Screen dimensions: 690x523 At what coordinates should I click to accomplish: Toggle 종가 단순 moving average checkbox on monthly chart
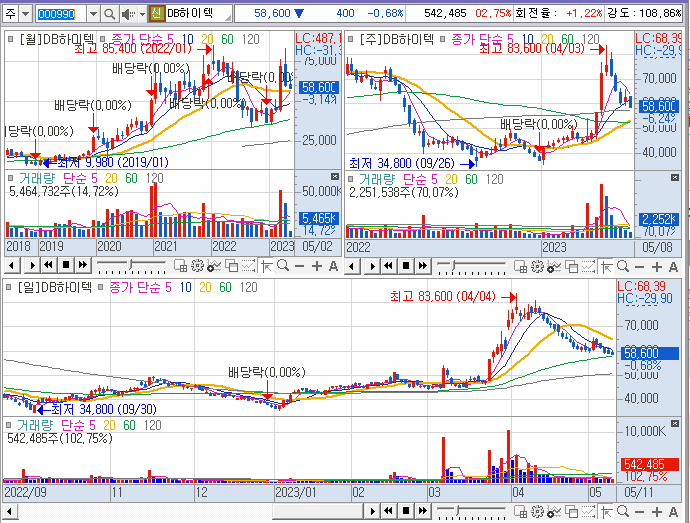tap(102, 39)
